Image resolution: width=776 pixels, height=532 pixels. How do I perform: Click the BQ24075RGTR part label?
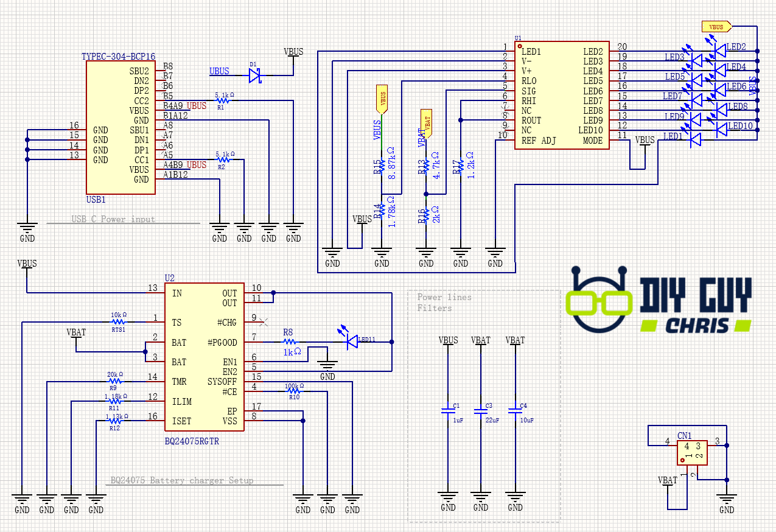coord(192,441)
